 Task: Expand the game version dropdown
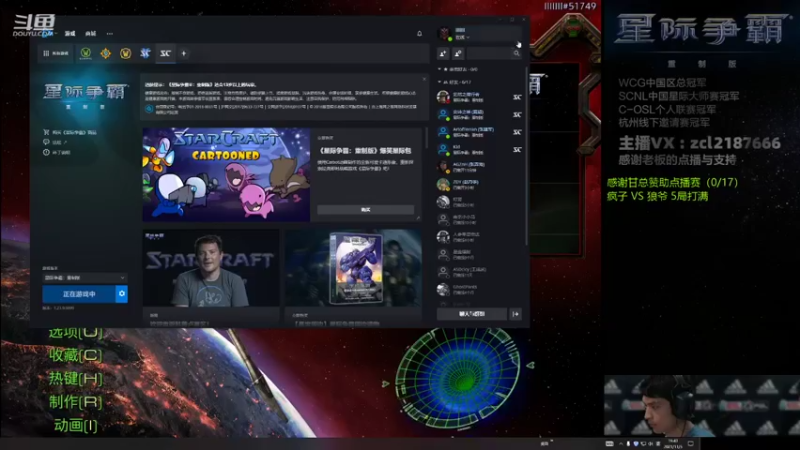[85, 278]
